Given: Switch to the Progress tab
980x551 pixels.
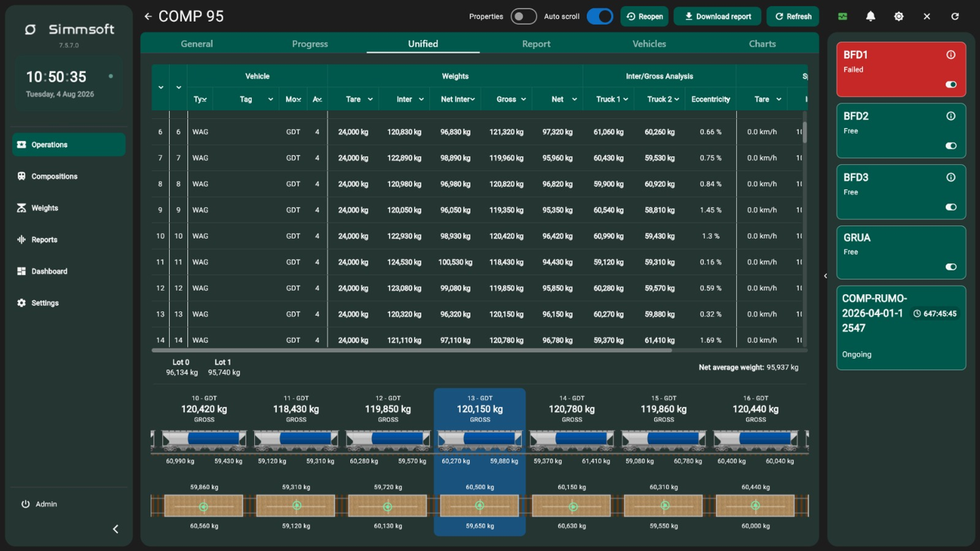Looking at the screenshot, I should click(x=310, y=44).
